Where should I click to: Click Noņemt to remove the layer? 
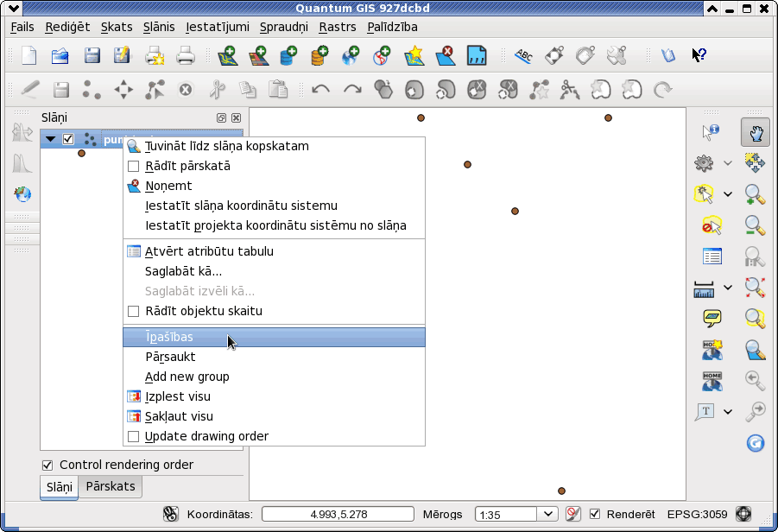tap(274, 186)
